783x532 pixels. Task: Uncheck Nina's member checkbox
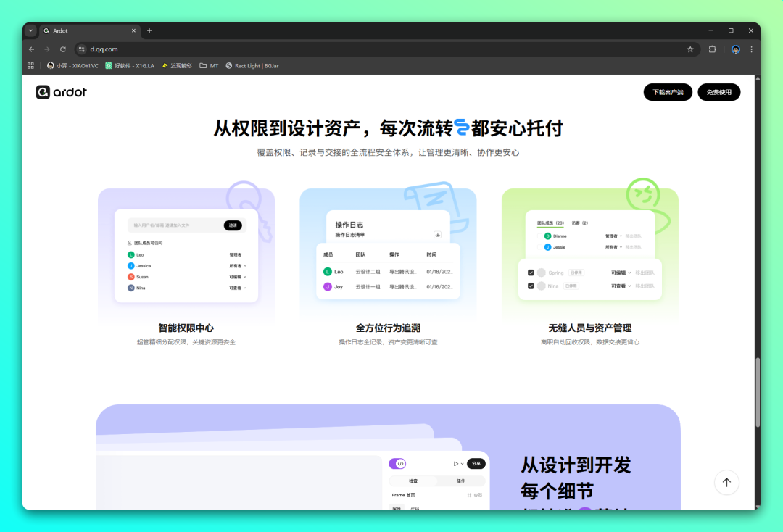click(531, 286)
